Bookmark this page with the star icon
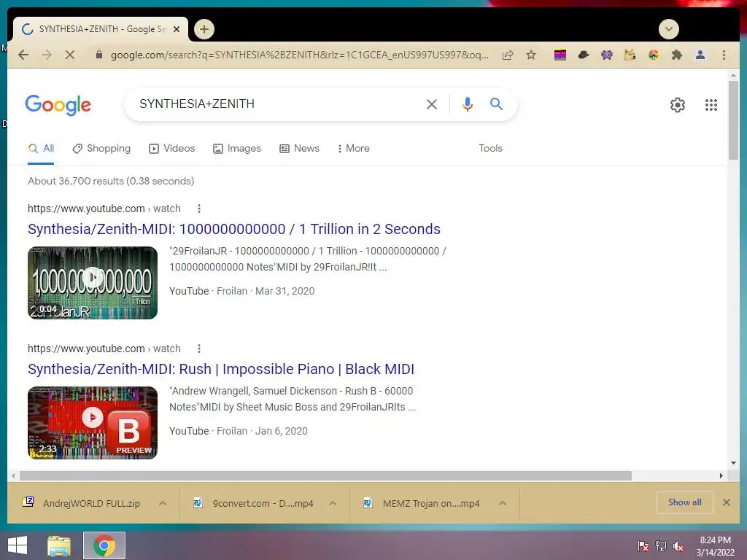The height and width of the screenshot is (560, 747). coord(531,55)
